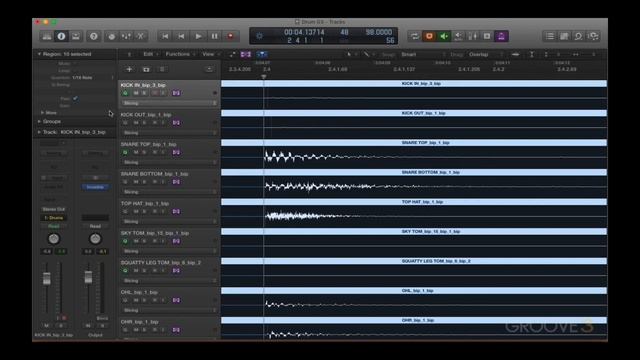
Task: Click the Drums group slot
Action: (53, 218)
